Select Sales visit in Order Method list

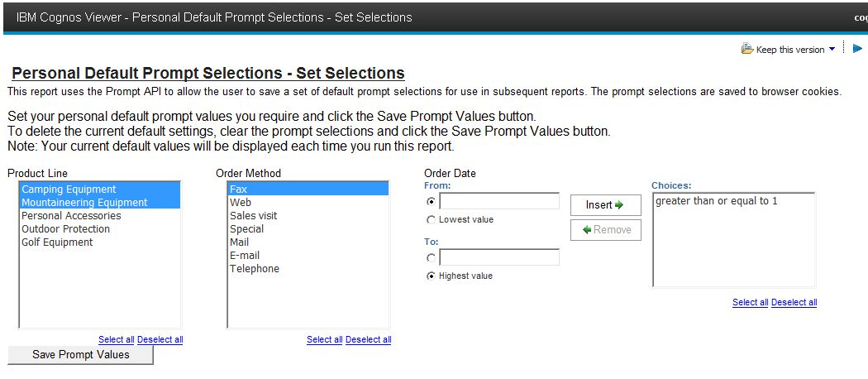coord(253,216)
